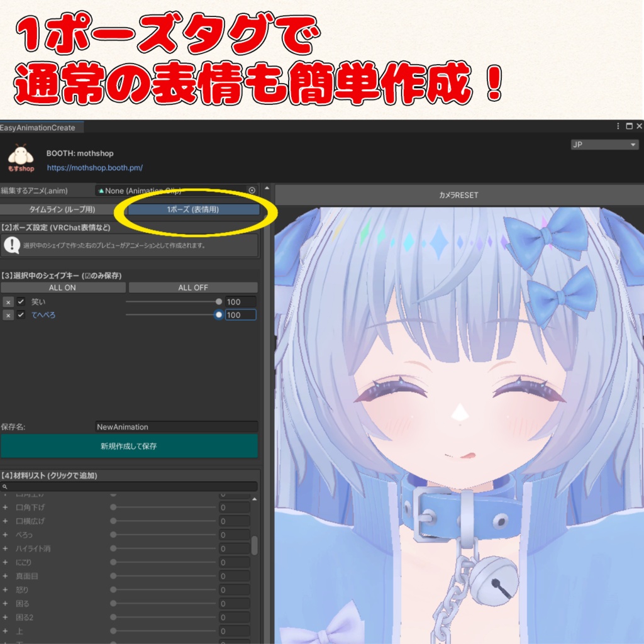Click the 新規作成して保存 button
The width and height of the screenshot is (644, 644).
pyautogui.click(x=129, y=446)
